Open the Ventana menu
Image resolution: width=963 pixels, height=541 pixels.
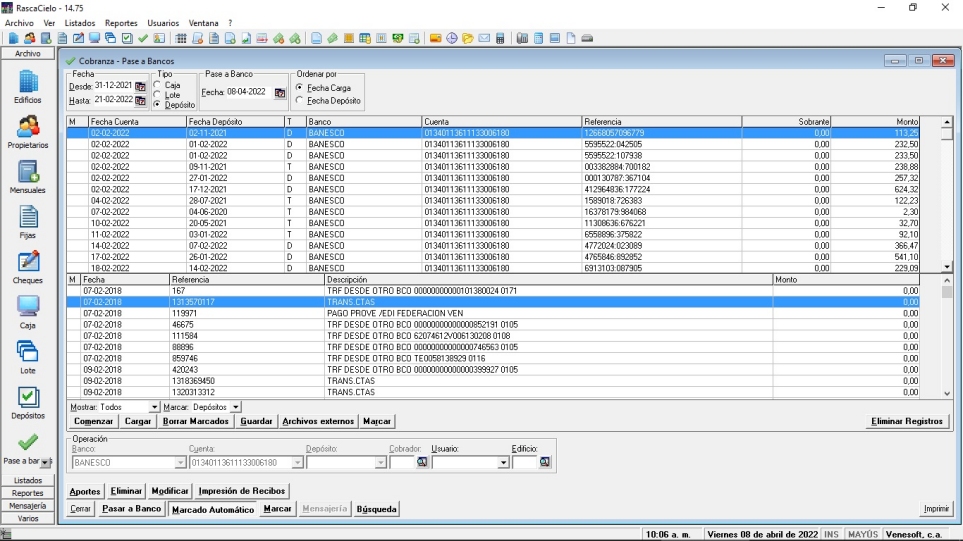pos(203,23)
